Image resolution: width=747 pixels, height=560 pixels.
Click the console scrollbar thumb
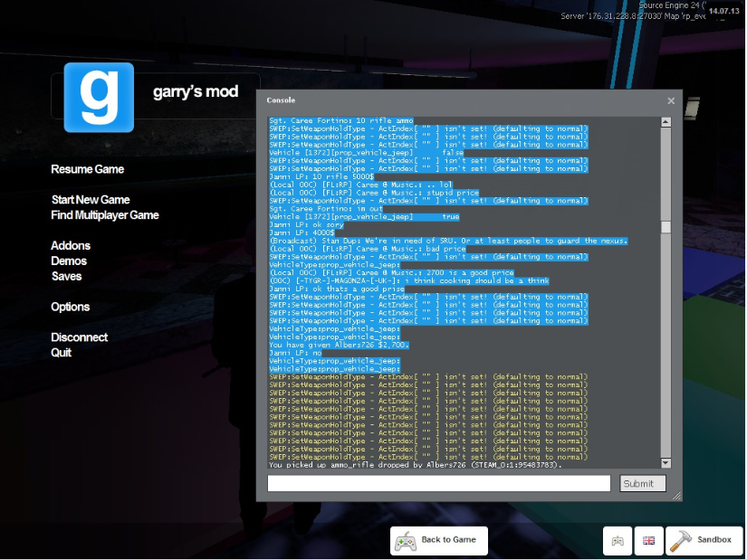click(666, 227)
